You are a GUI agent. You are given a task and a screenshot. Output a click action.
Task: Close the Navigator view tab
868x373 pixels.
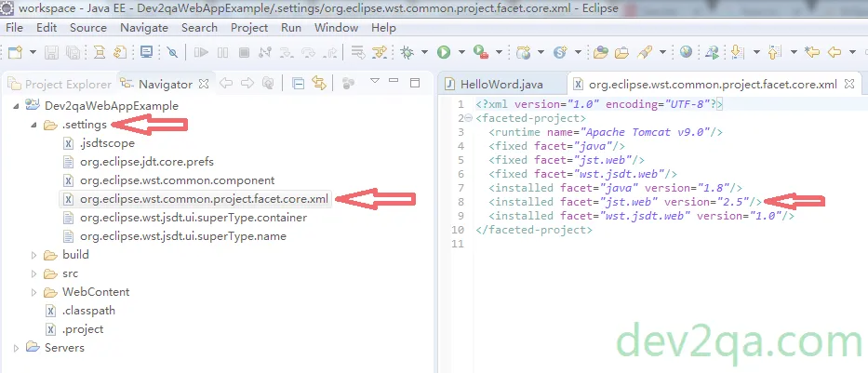(204, 84)
